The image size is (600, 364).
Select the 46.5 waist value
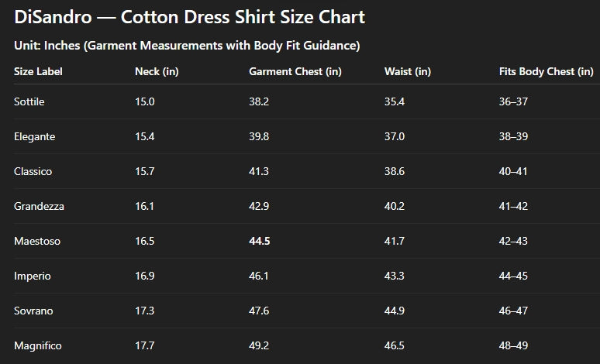(394, 345)
